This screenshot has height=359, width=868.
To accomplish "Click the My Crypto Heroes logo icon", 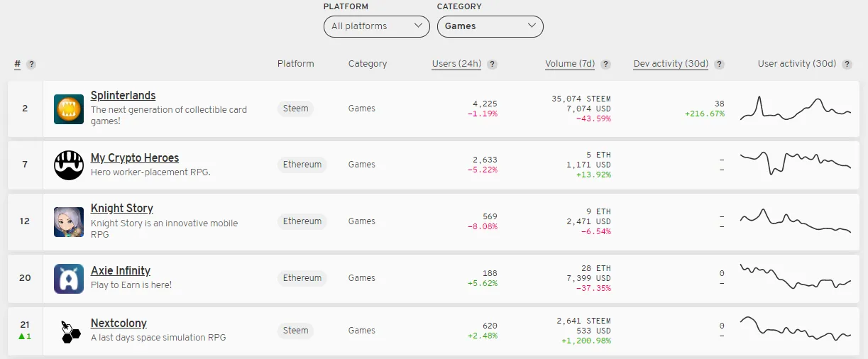I will pos(69,165).
